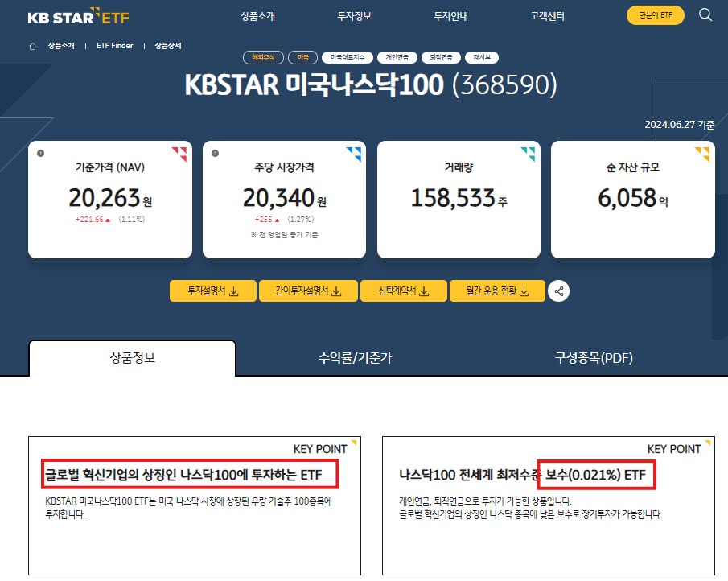Screen dimensions: 728x581
Task: Download 월간 운용 현황 report
Action: coord(497,291)
